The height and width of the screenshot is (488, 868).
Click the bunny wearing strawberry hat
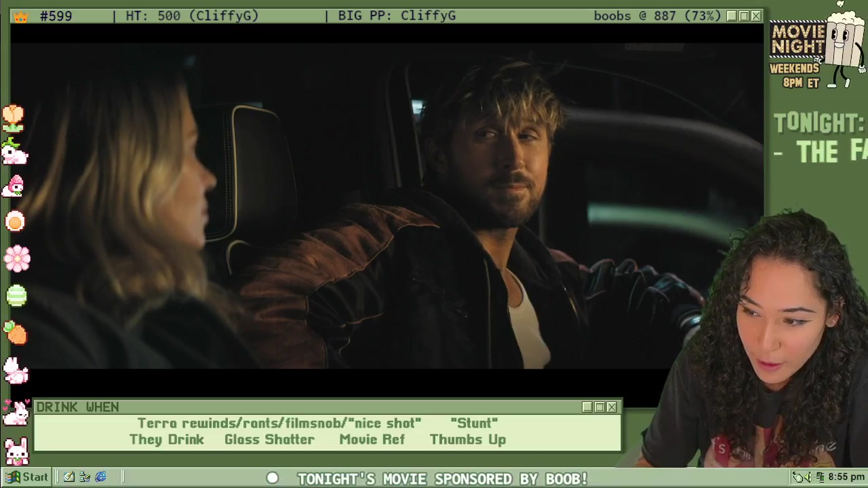click(13, 186)
